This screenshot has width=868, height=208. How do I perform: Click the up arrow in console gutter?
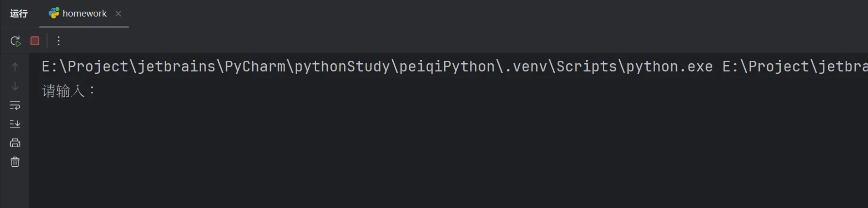pos(15,67)
